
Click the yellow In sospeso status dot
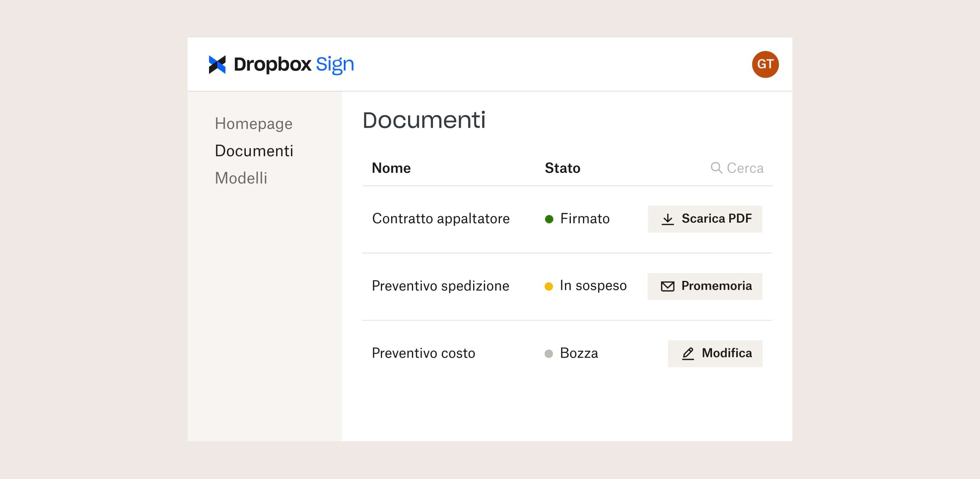point(549,286)
